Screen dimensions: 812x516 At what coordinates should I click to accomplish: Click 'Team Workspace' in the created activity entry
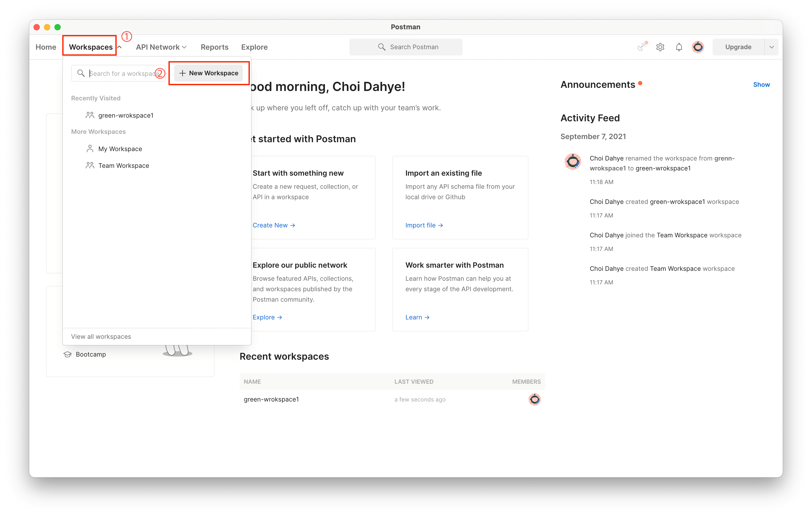pos(675,269)
